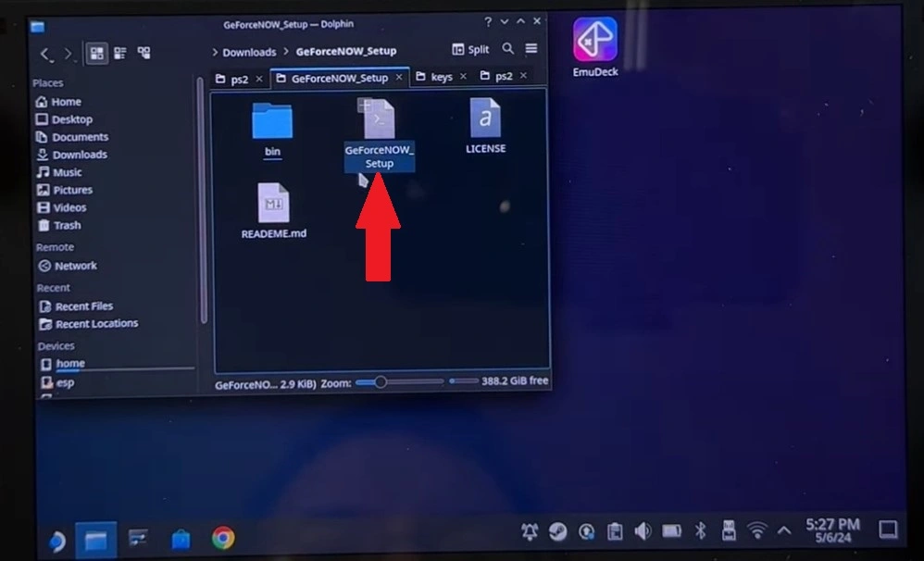This screenshot has height=561, width=924.
Task: Open battery and power status
Action: (x=671, y=531)
